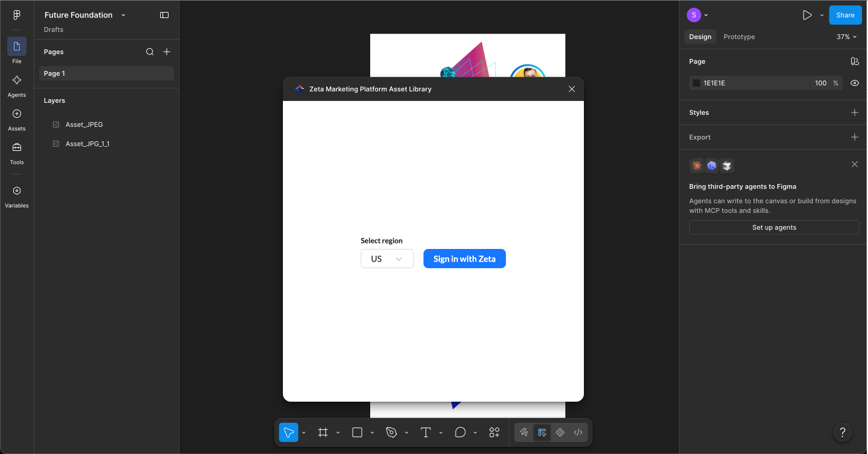
Task: Switch to the Prototype tab
Action: [x=739, y=37]
